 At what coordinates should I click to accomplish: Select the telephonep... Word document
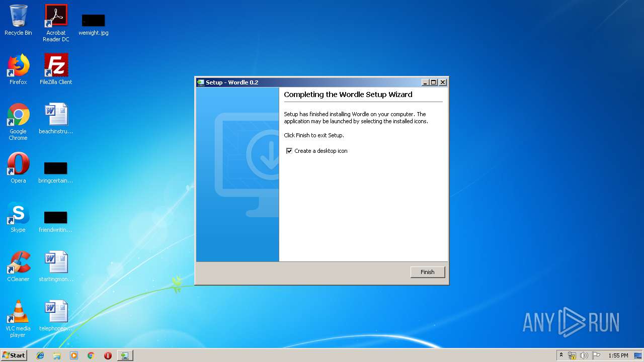pyautogui.click(x=56, y=316)
